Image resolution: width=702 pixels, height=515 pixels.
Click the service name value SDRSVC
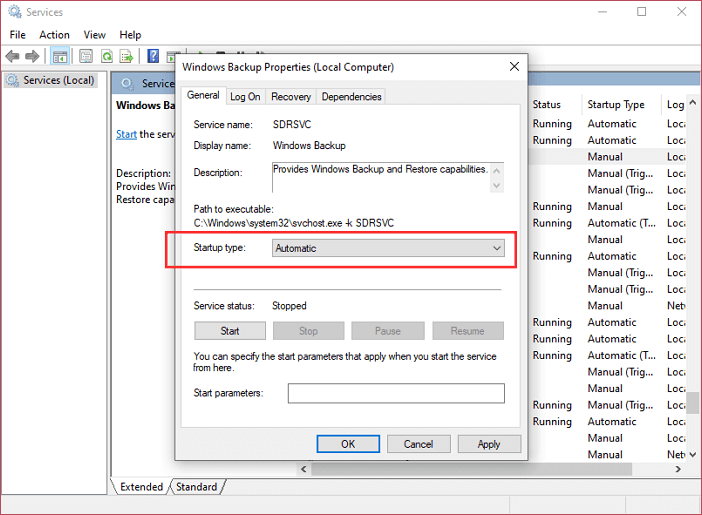[292, 124]
